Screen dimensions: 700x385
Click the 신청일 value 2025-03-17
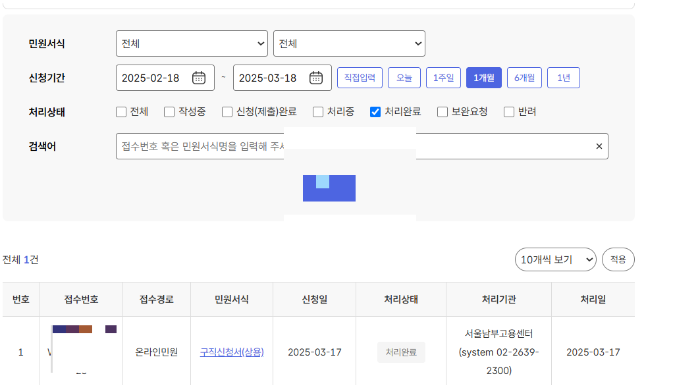pos(314,352)
